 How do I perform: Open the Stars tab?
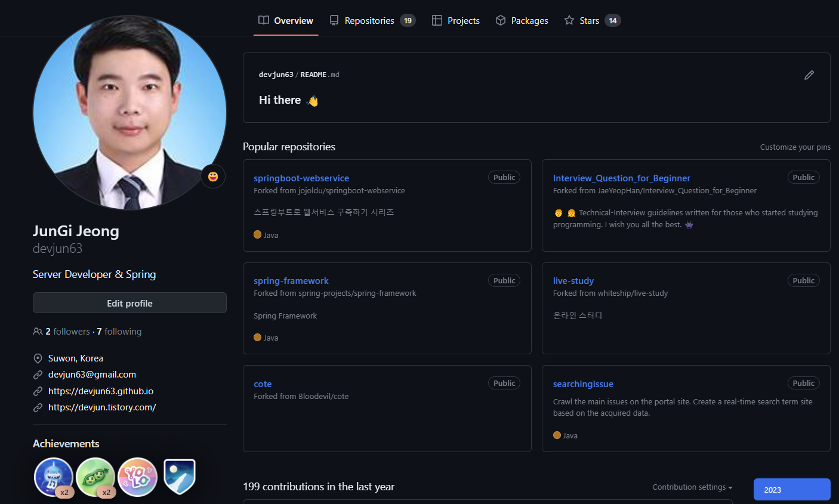[x=593, y=20]
